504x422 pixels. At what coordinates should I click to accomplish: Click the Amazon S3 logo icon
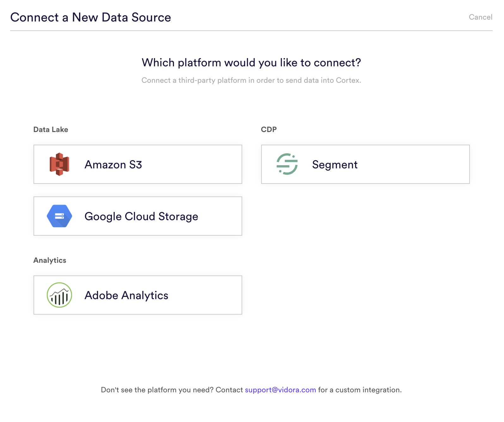pos(59,164)
